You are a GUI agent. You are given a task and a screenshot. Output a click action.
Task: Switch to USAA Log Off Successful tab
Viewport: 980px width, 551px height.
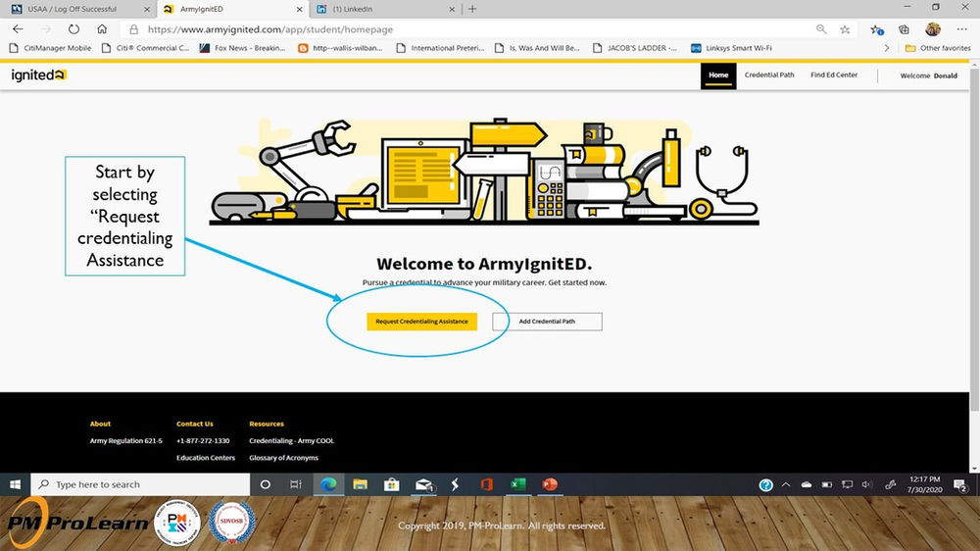pyautogui.click(x=72, y=9)
